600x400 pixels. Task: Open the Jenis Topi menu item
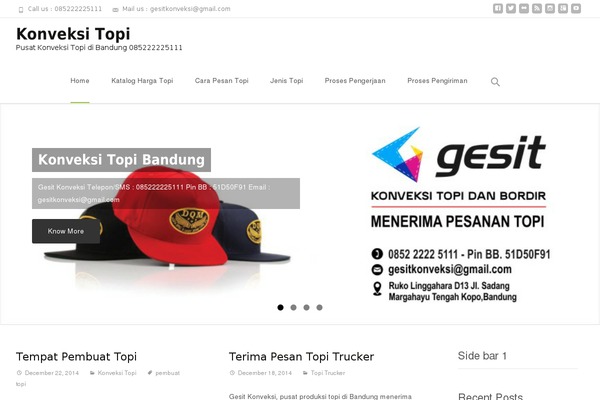(287, 81)
